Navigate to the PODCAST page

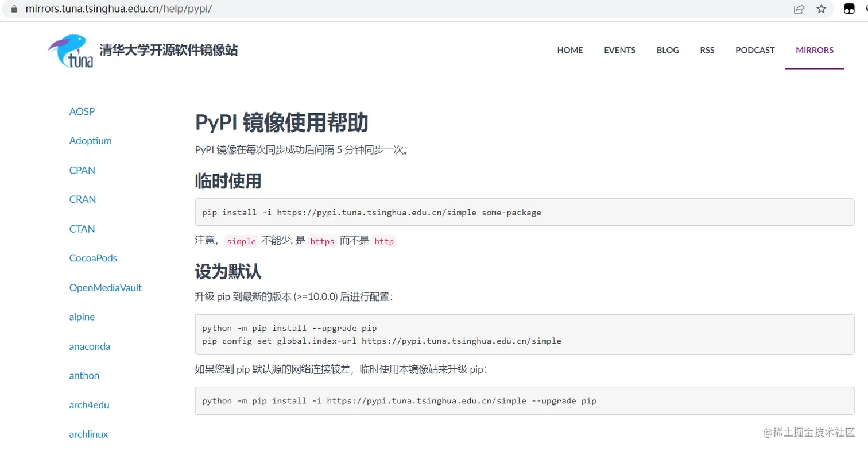[x=755, y=50]
